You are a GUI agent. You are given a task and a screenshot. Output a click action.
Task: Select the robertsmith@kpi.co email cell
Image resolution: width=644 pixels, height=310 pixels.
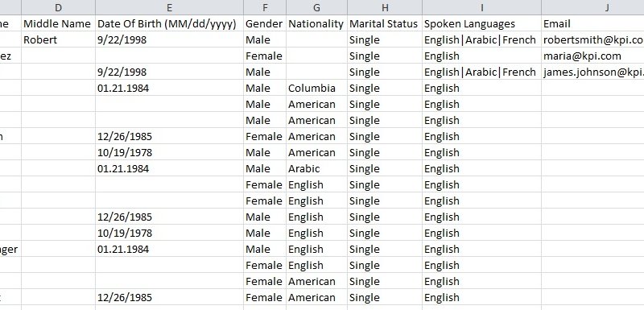click(592, 39)
